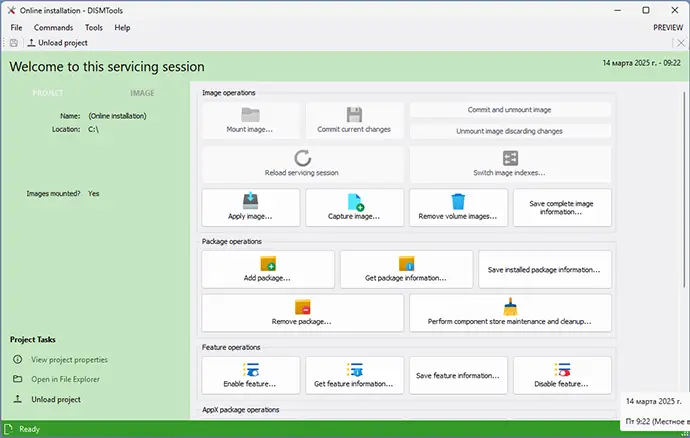
Task: Click the component store cleanup broom icon
Action: click(510, 307)
